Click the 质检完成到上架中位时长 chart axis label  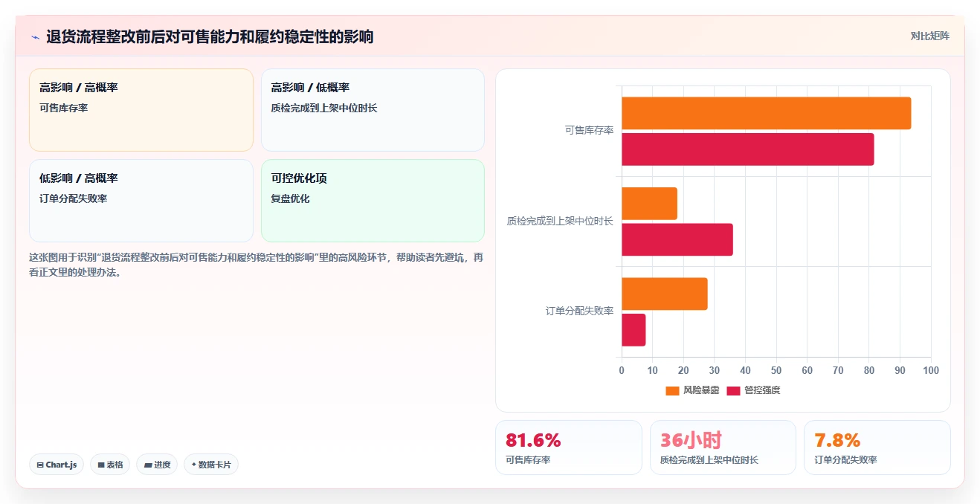pyautogui.click(x=560, y=221)
